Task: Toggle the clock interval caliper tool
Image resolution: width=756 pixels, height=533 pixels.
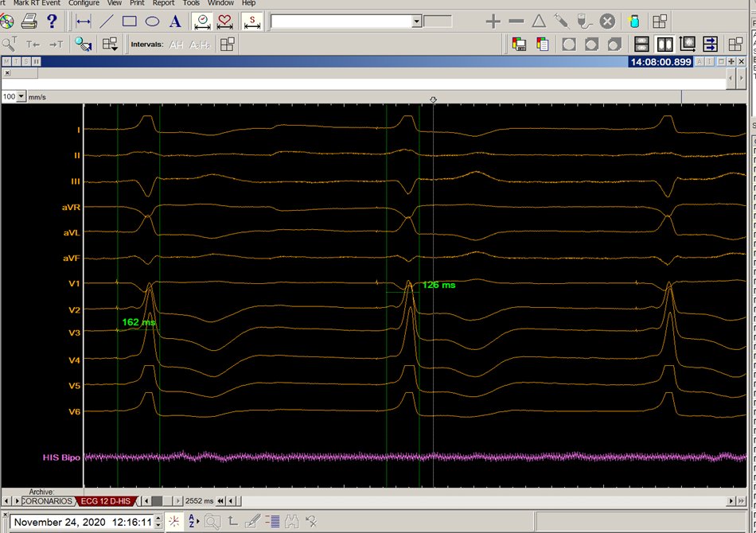Action: tap(202, 21)
